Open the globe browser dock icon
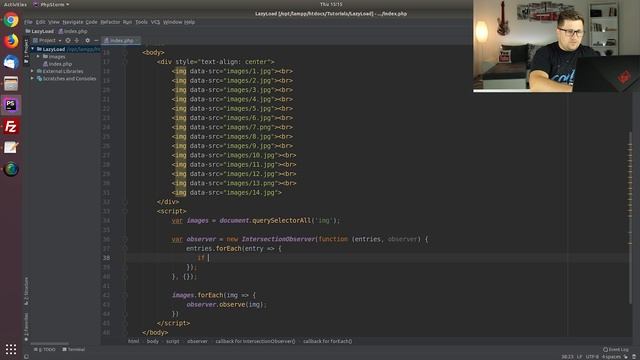640x360 pixels. (11, 169)
